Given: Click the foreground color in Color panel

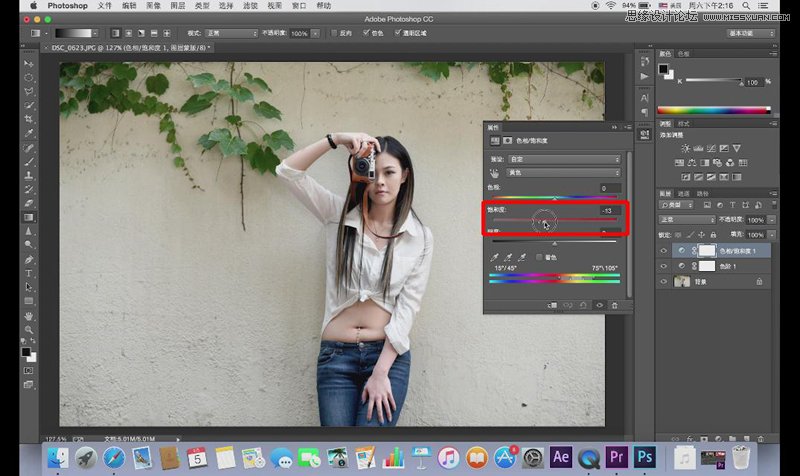Looking at the screenshot, I should click(x=663, y=69).
